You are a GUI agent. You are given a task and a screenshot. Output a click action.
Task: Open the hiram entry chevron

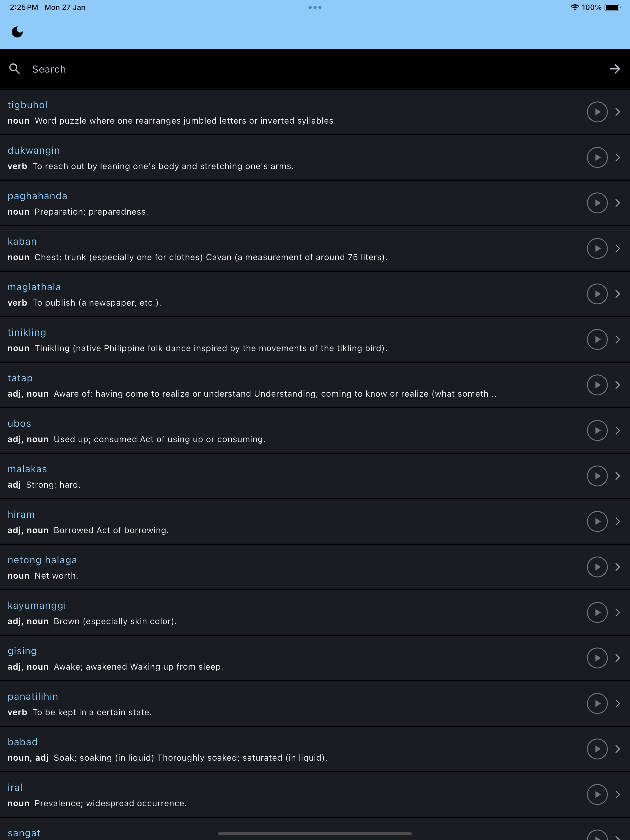617,521
